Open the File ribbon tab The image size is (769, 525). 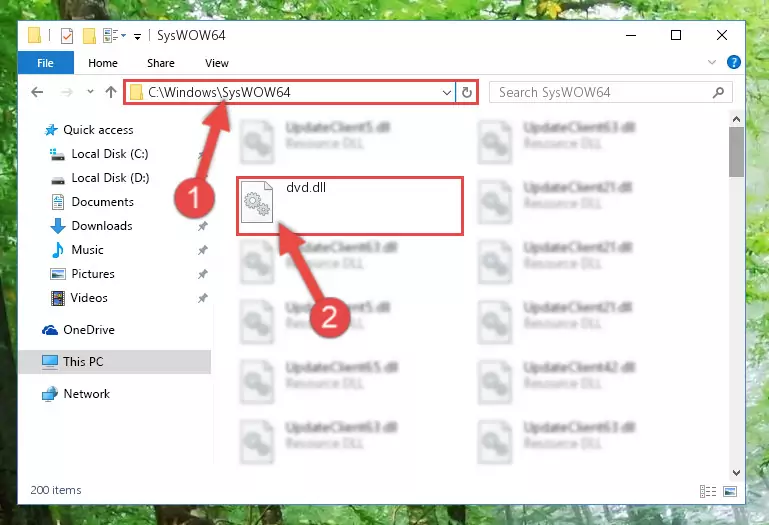pos(46,63)
